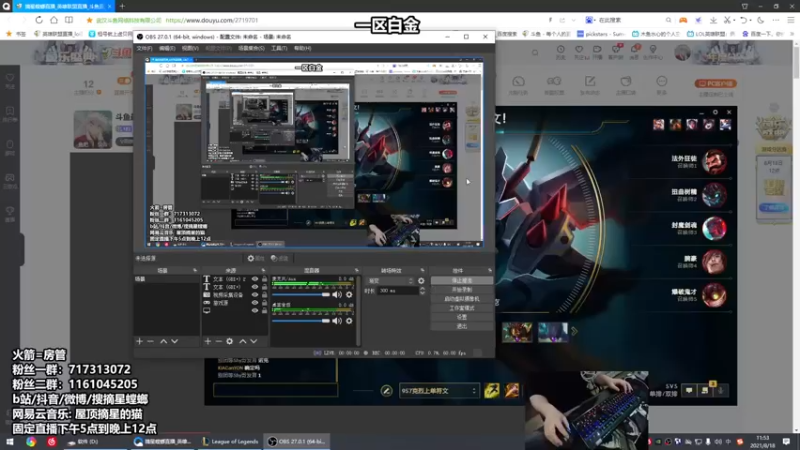Screen dimensions: 800x450
Task: Open OBS settings from the controls panel
Action: [462, 317]
